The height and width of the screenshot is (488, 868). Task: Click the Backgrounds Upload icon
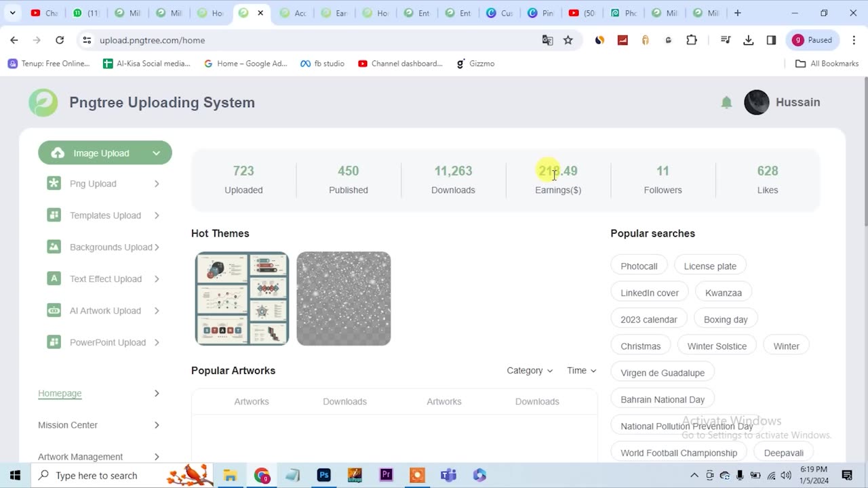click(x=54, y=247)
